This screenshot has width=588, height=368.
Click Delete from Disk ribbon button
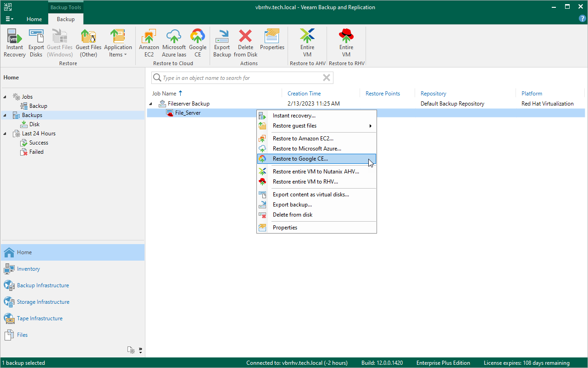pyautogui.click(x=245, y=43)
